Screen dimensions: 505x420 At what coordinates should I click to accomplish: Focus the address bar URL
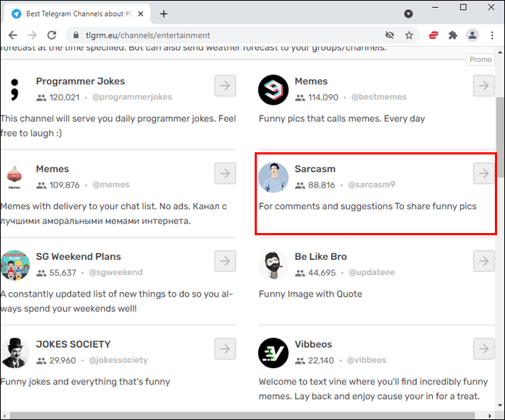(x=148, y=35)
